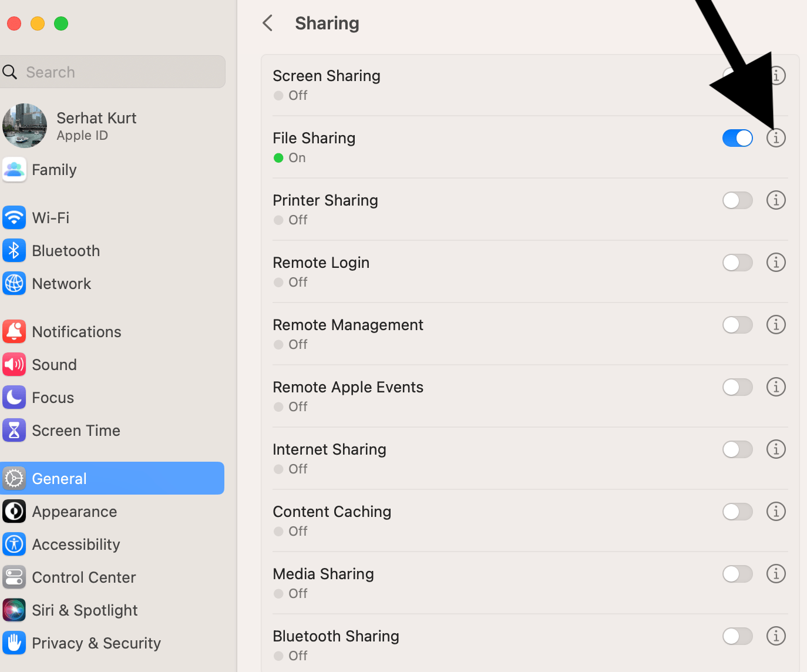
Task: Click the "Remote Login" label text
Action: point(321,263)
